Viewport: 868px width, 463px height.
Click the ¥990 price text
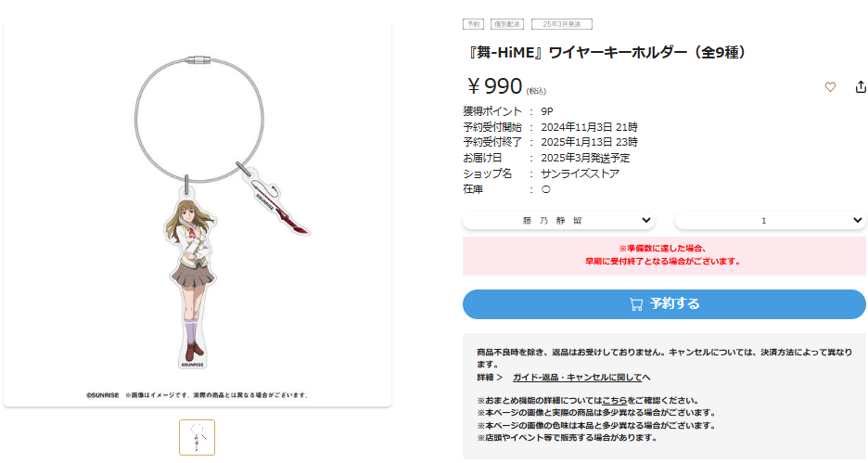tap(494, 86)
